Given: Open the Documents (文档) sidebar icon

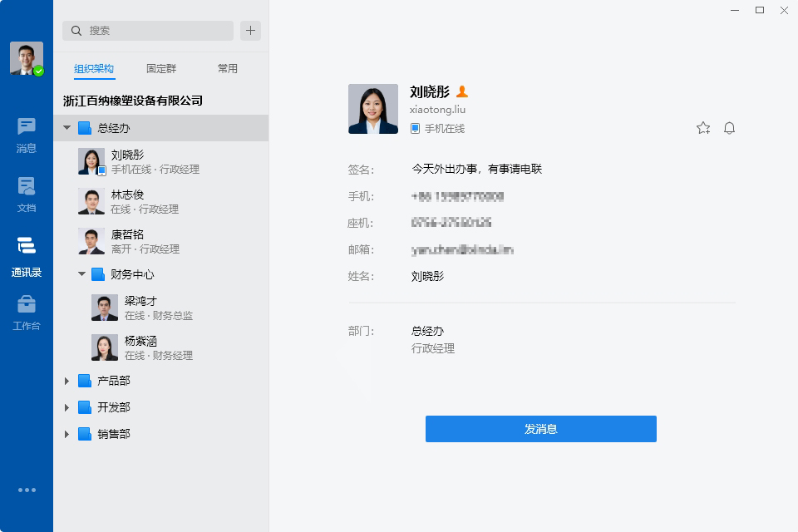Looking at the screenshot, I should 27,195.
